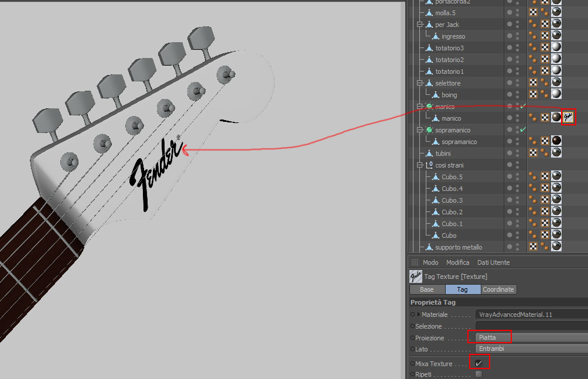Toggle visibility dots for cosi strani
588x379 pixels.
tap(518, 165)
